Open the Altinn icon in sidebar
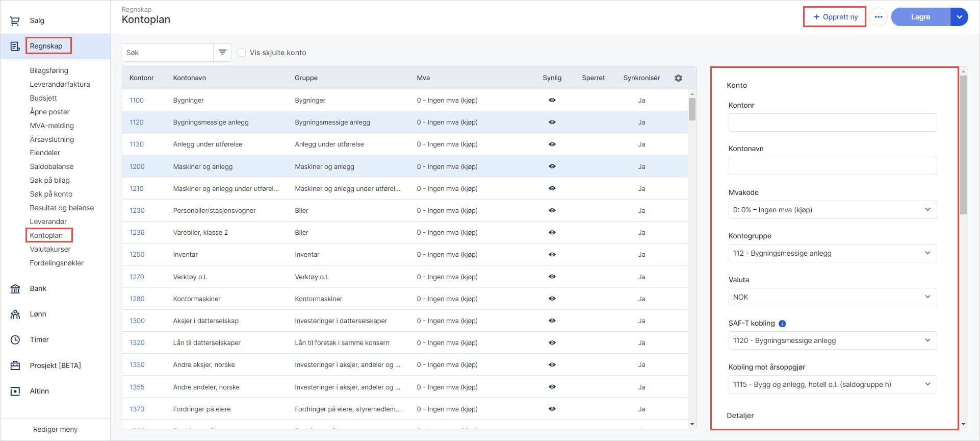Screen dimensions: 980x441 click(x=15, y=391)
